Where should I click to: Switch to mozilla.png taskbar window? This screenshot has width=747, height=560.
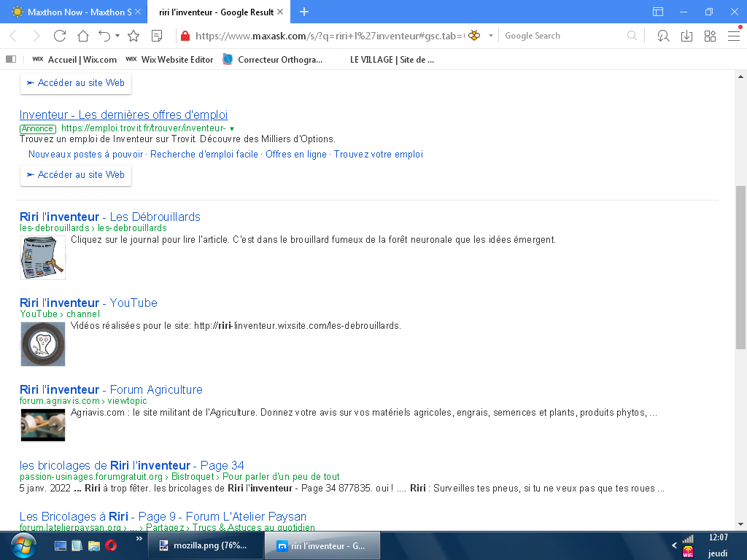click(x=205, y=545)
